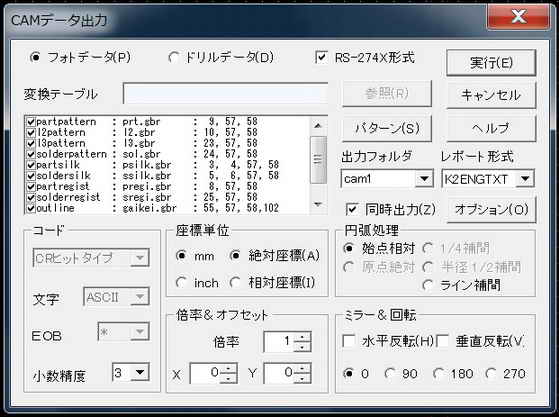Open the レポート形式 K2ENGTXT dropdown
This screenshot has height=417, width=559.
[525, 178]
